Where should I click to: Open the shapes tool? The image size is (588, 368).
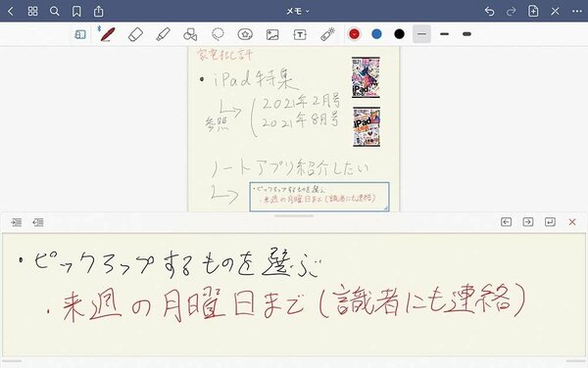pyautogui.click(x=190, y=34)
